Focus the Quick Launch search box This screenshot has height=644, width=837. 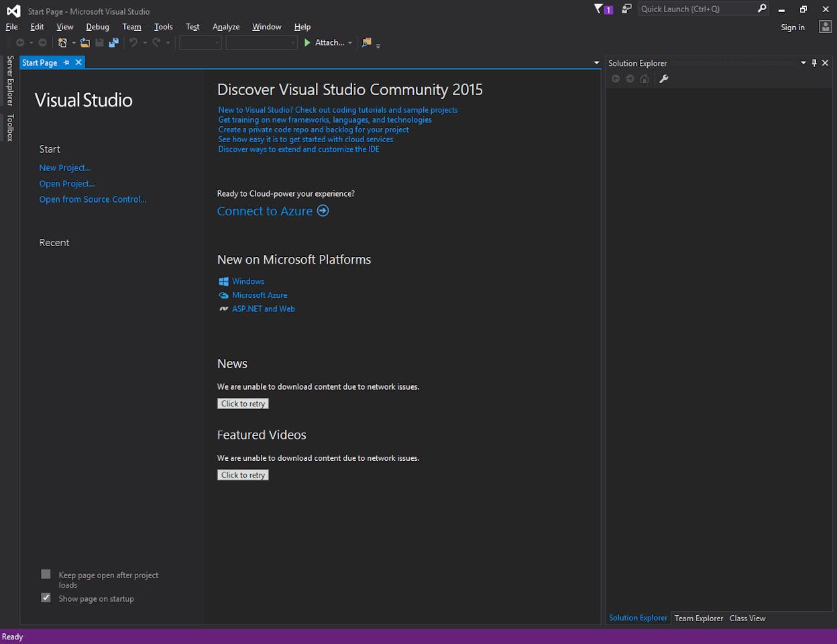click(x=696, y=9)
